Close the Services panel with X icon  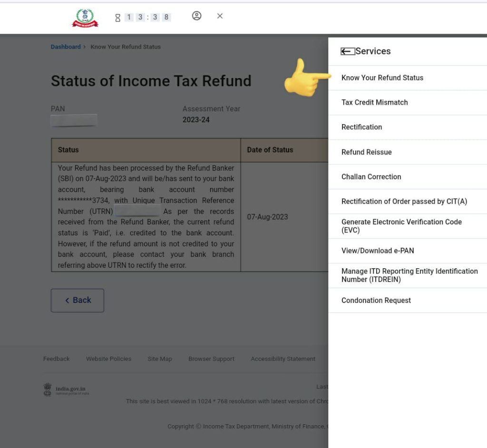pyautogui.click(x=220, y=16)
